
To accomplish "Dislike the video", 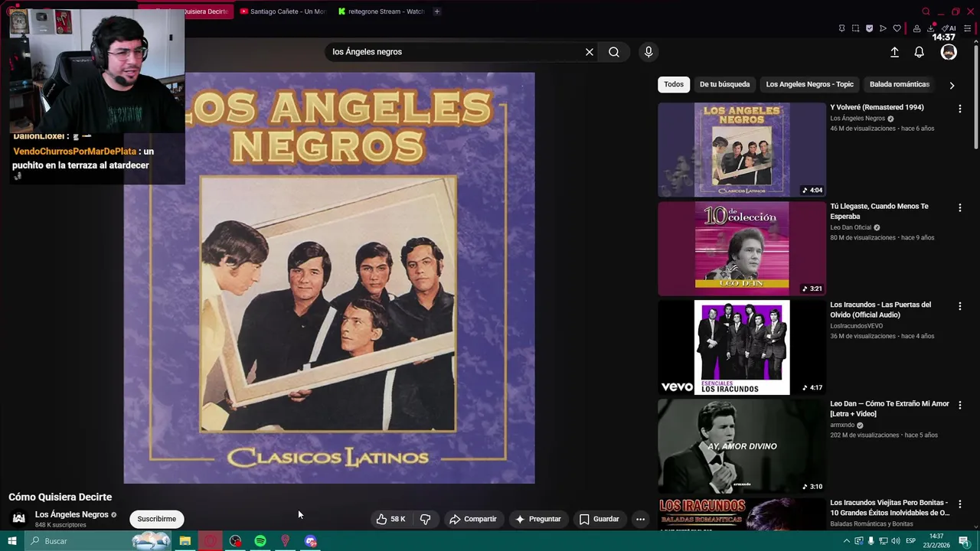I will (x=425, y=519).
